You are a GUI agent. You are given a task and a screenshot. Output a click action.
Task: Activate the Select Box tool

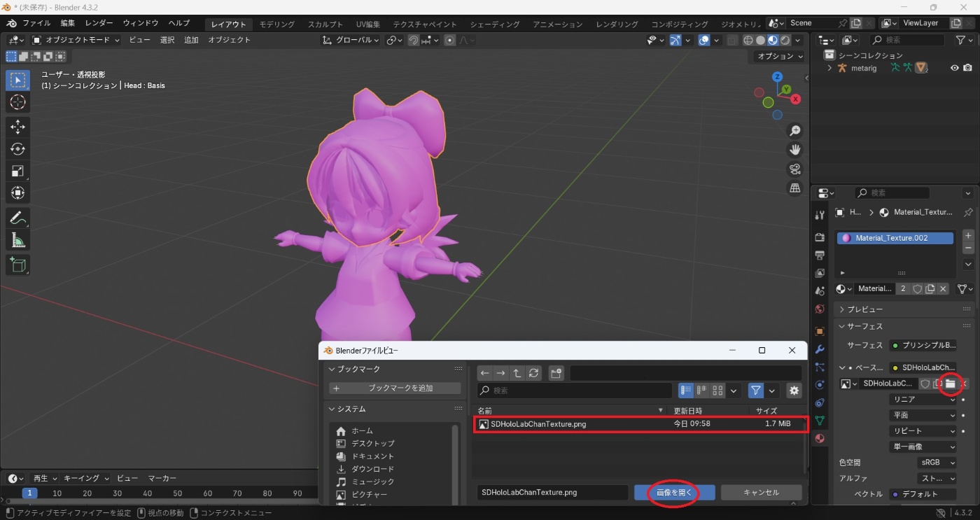click(x=18, y=80)
